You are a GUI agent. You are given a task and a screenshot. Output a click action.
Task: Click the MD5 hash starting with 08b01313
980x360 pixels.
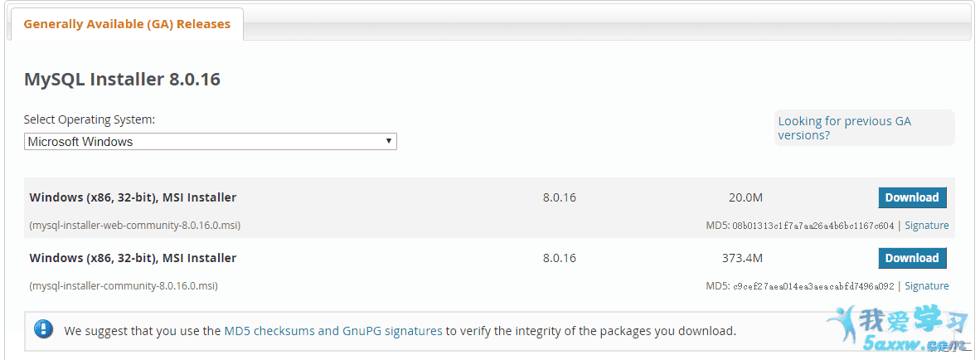pyautogui.click(x=813, y=226)
